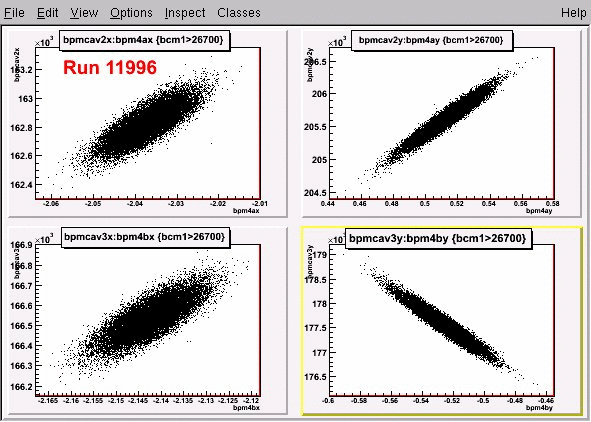This screenshot has width=591, height=422.
Task: Open the Help menu
Action: click(x=573, y=13)
